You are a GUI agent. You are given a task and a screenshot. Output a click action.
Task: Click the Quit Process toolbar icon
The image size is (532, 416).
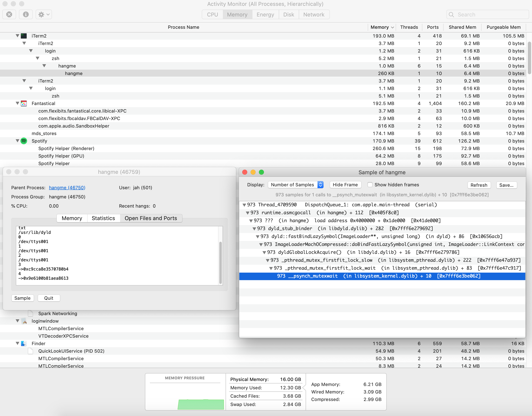tap(9, 15)
